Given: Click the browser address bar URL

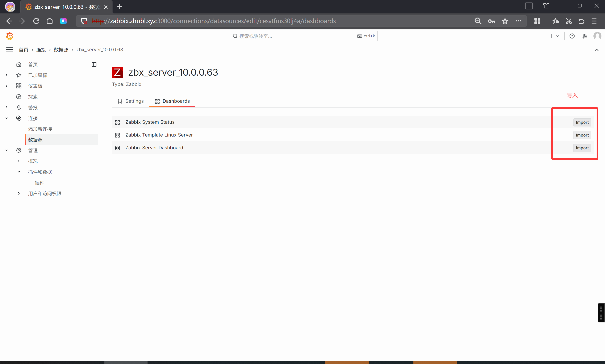Looking at the screenshot, I should click(x=214, y=21).
